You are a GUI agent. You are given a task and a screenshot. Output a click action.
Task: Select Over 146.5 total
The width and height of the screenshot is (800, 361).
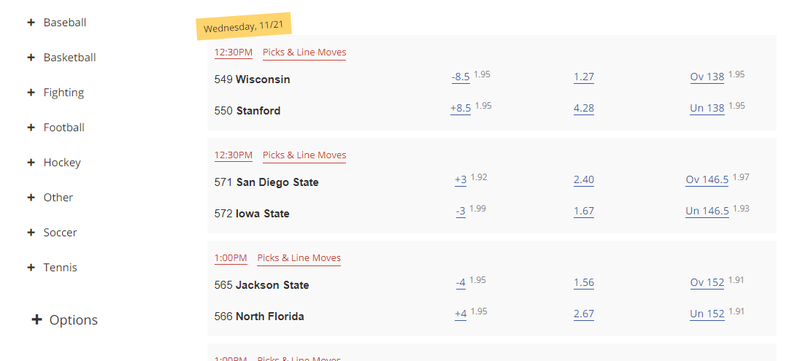click(x=707, y=179)
